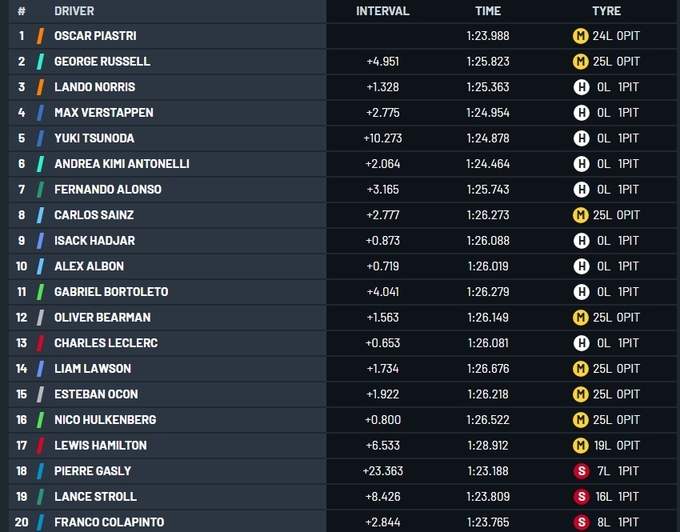Click Gabriel Bortoleto's green team color bar
680x532 pixels.
pyautogui.click(x=40, y=292)
